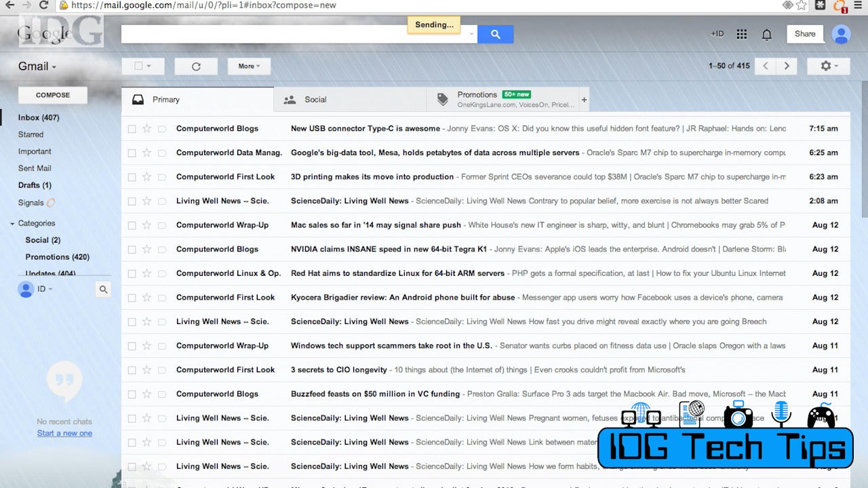The width and height of the screenshot is (868, 488).
Task: Open the Signals label
Action: click(x=31, y=203)
